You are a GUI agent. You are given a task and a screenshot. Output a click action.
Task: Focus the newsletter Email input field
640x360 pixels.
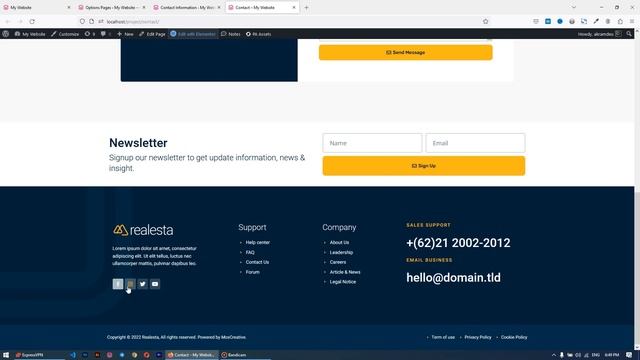[475, 143]
